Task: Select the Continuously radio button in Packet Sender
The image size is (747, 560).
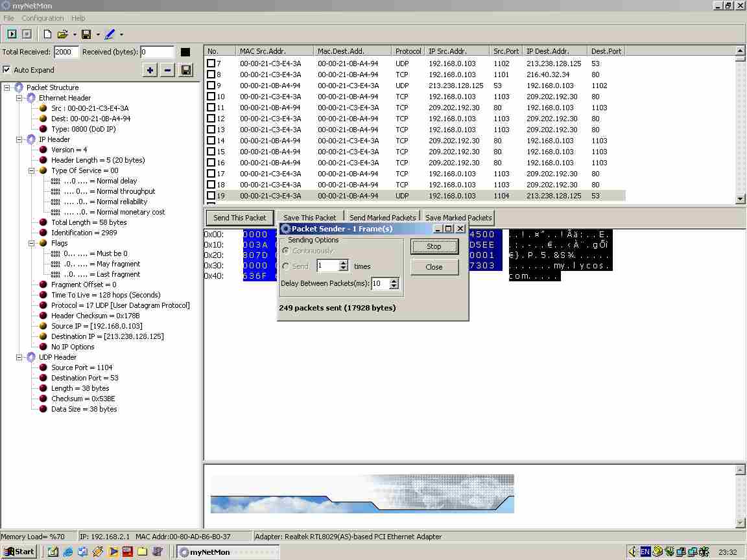Action: (286, 251)
